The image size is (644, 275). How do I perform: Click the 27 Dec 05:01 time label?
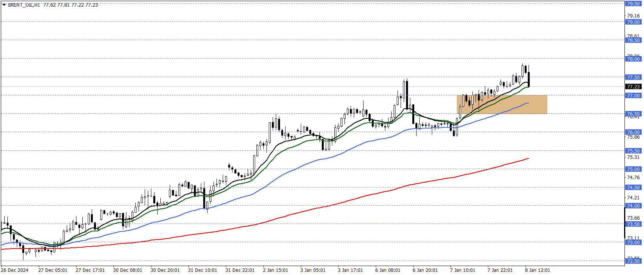click(53, 270)
